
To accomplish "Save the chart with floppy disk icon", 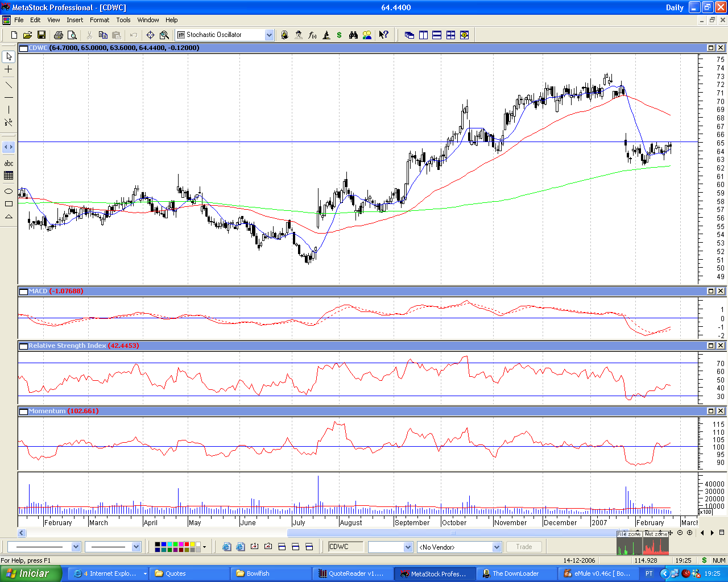I will (x=41, y=35).
